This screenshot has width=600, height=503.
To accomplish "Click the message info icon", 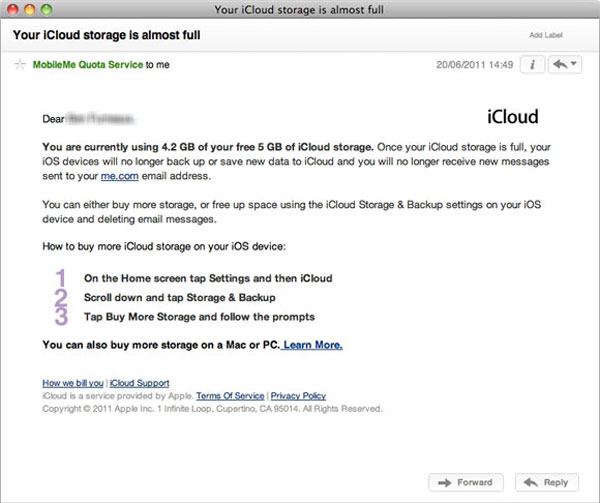I will 532,64.
